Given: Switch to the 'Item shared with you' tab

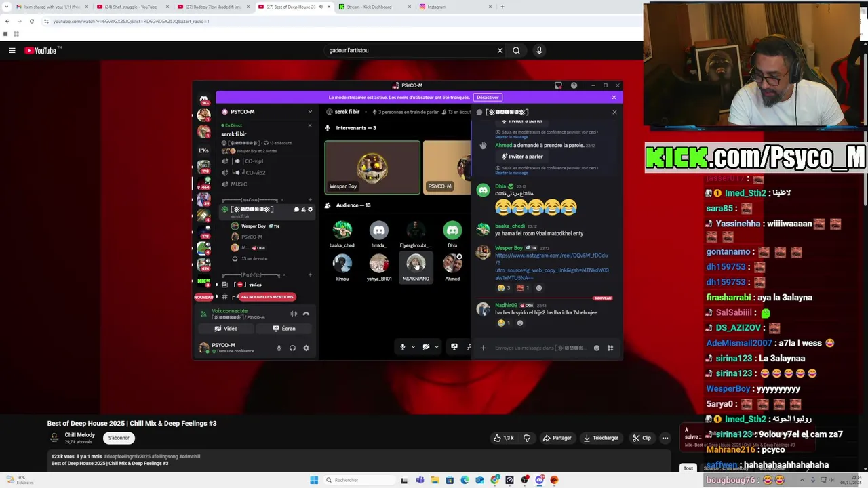Looking at the screenshot, I should 51,7.
